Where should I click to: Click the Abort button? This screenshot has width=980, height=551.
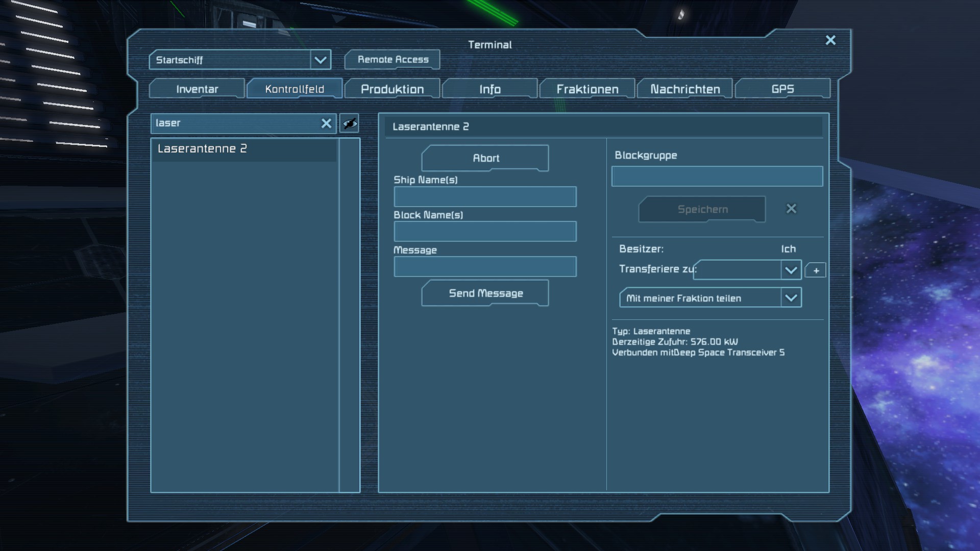[x=485, y=158]
